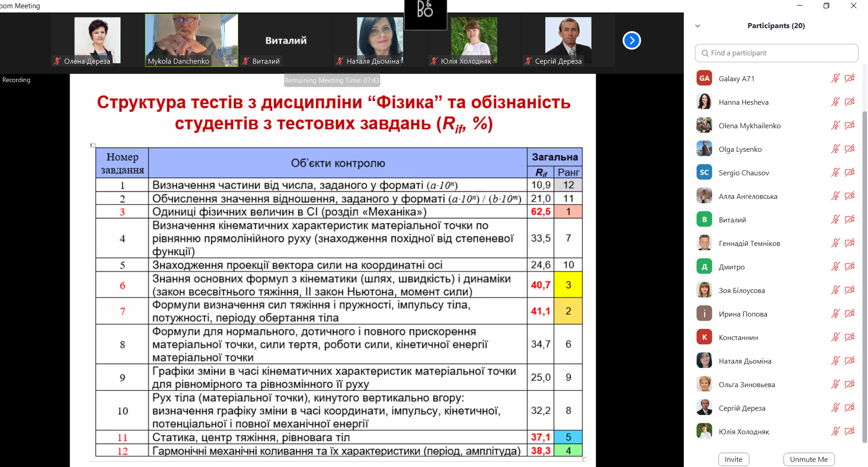Click video-off icon for Hanna Hesheva
The image size is (868, 467).
(850, 102)
